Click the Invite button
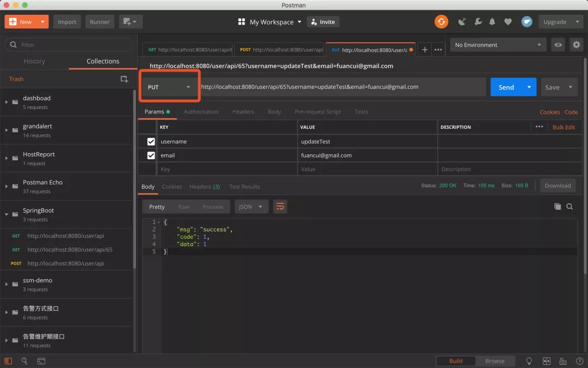This screenshot has height=368, width=588. pos(323,22)
